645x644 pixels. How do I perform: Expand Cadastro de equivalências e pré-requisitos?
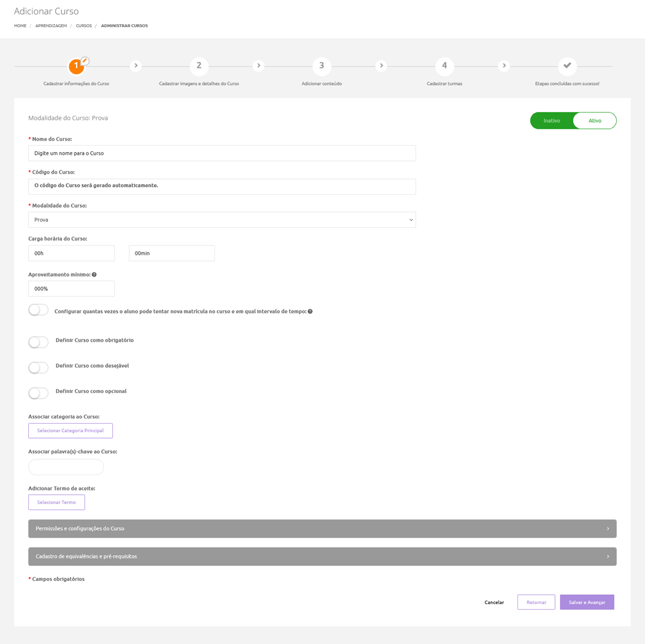(322, 557)
